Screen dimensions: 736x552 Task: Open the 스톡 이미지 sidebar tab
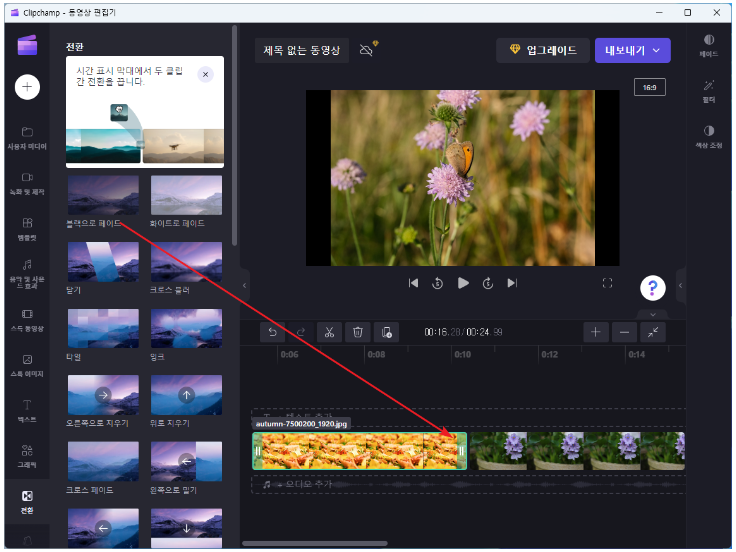(x=27, y=366)
